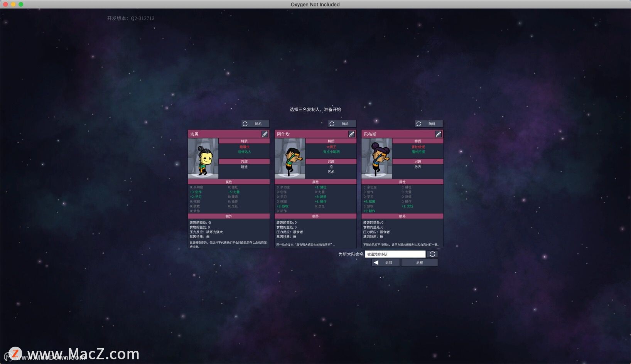Click 巴布斯's 压力反应: 暴食者 line
This screenshot has height=364, width=631.
(376, 232)
